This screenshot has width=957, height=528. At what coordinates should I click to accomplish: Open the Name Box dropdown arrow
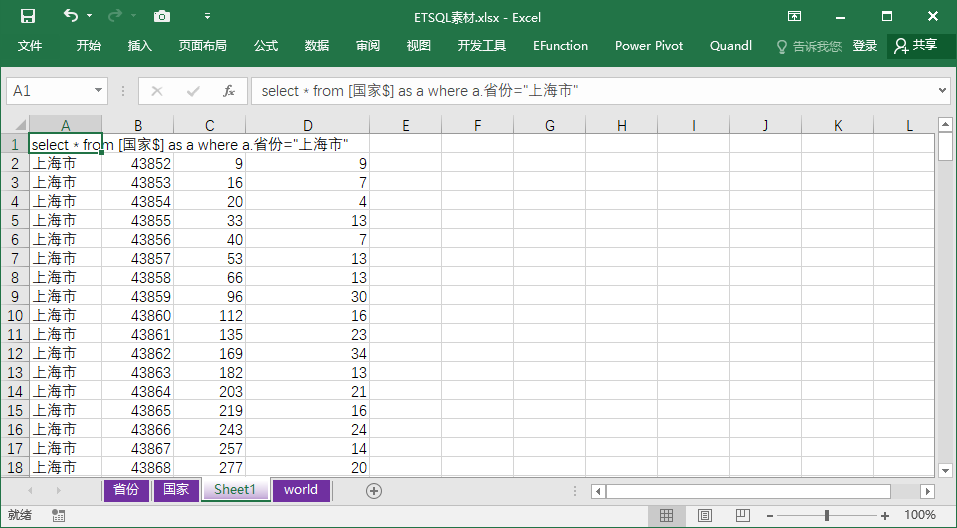pyautogui.click(x=98, y=91)
